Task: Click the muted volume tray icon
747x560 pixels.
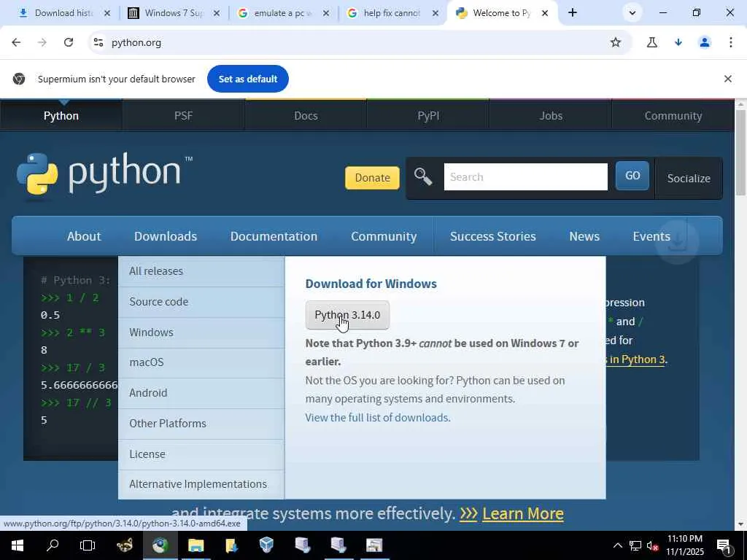Action: (x=652, y=545)
